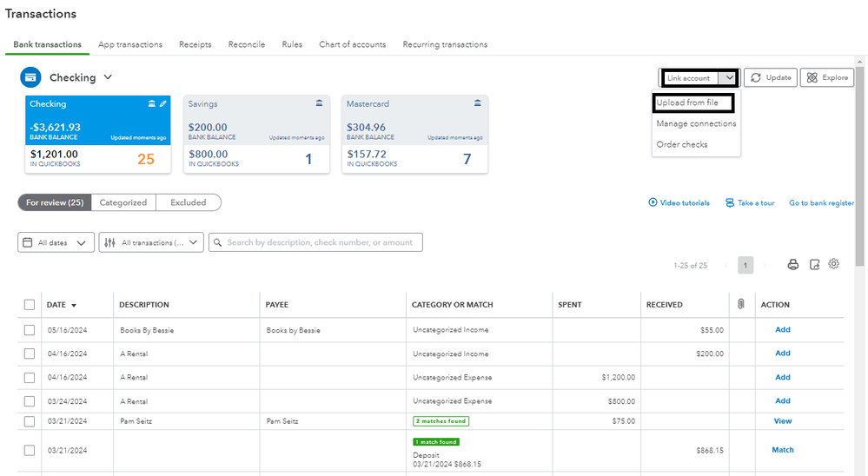
Task: Open the Go to bank register link
Action: click(x=821, y=203)
